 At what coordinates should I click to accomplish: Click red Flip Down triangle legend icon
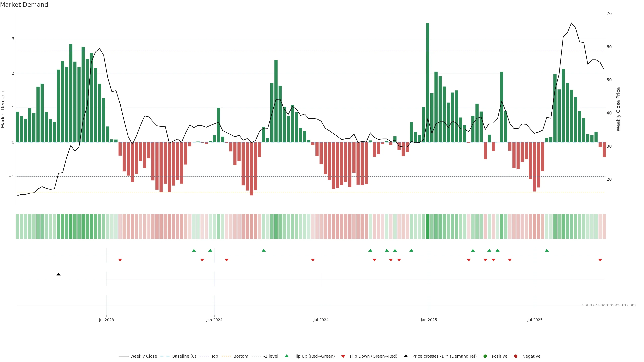point(343,356)
